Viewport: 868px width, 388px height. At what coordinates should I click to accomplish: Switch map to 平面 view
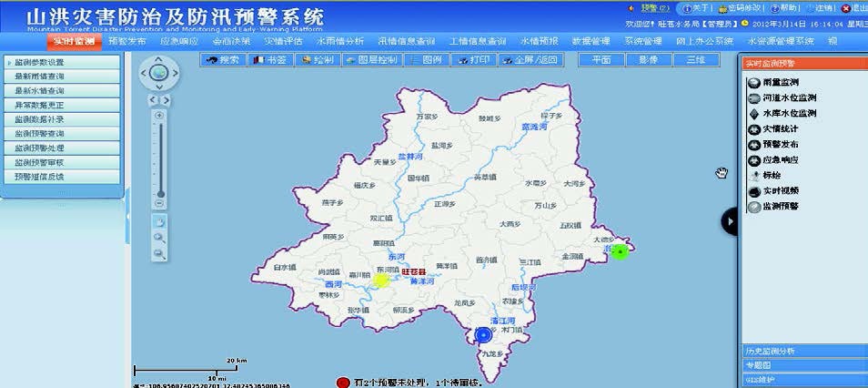pos(601,60)
